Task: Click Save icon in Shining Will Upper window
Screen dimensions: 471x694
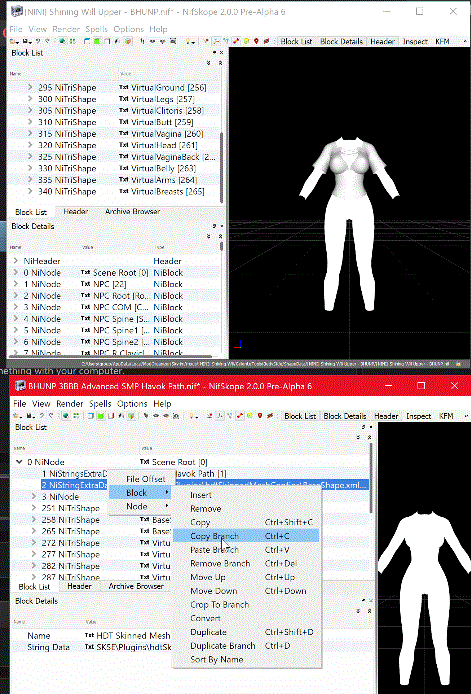Action: [26, 41]
